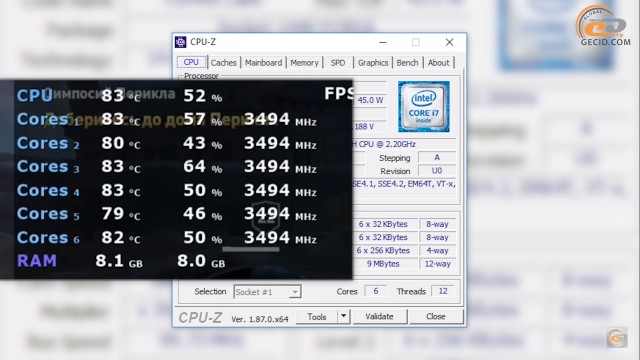Click the Revision value U0
Image resolution: width=640 pixels, height=360 pixels.
coord(437,171)
